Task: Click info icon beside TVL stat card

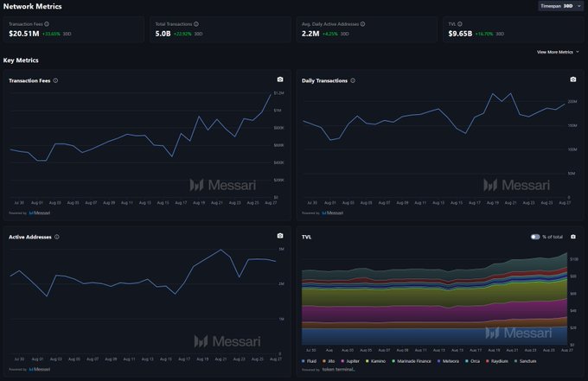Action: (460, 24)
